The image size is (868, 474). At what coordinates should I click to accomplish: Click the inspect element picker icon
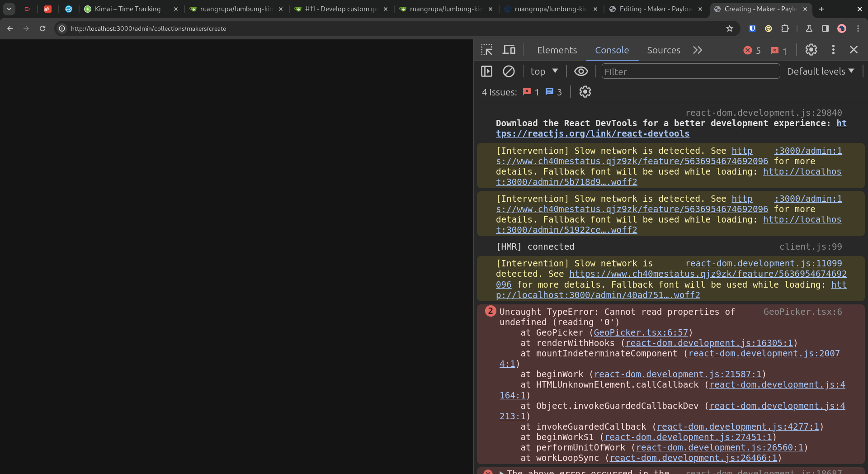pyautogui.click(x=487, y=50)
